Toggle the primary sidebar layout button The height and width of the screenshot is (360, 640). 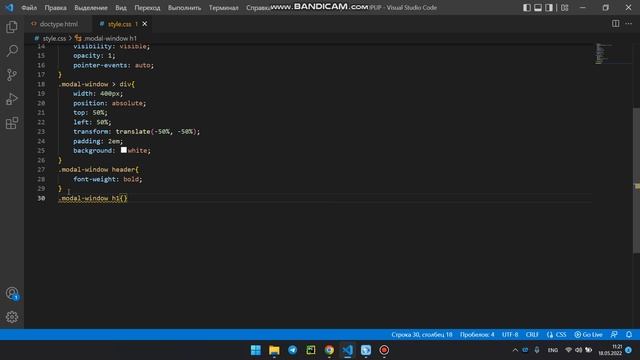(x=527, y=8)
